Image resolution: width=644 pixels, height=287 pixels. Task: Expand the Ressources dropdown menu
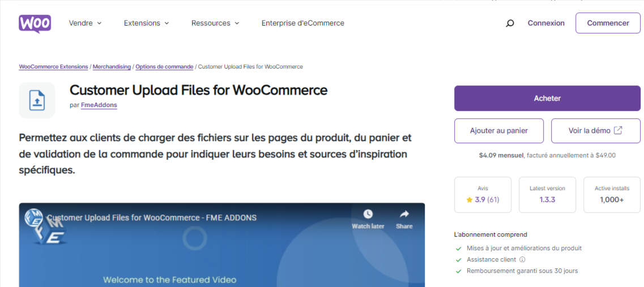tap(215, 23)
